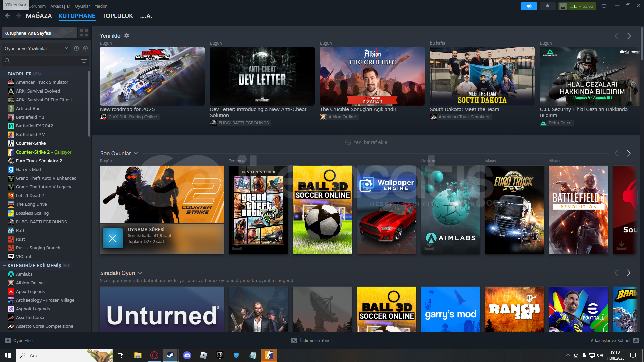Select Garry's Mod in favorites list
The width and height of the screenshot is (644, 362).
click(x=28, y=169)
